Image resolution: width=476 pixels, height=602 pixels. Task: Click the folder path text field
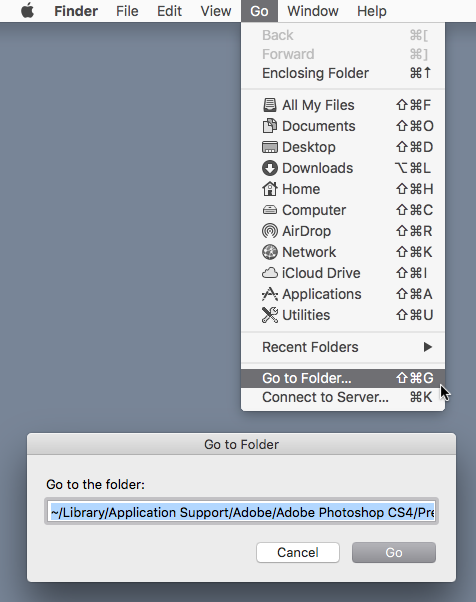(241, 512)
